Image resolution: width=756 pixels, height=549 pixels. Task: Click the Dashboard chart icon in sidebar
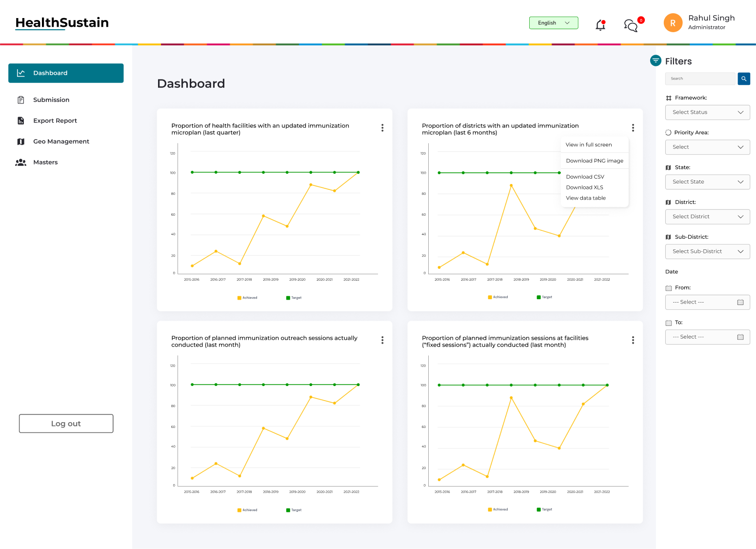(21, 73)
